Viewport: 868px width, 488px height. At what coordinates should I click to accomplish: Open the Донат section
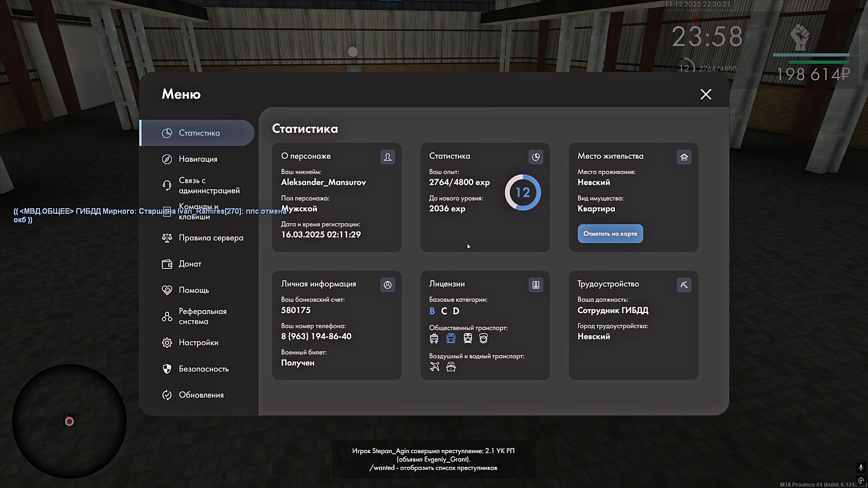pyautogui.click(x=189, y=264)
